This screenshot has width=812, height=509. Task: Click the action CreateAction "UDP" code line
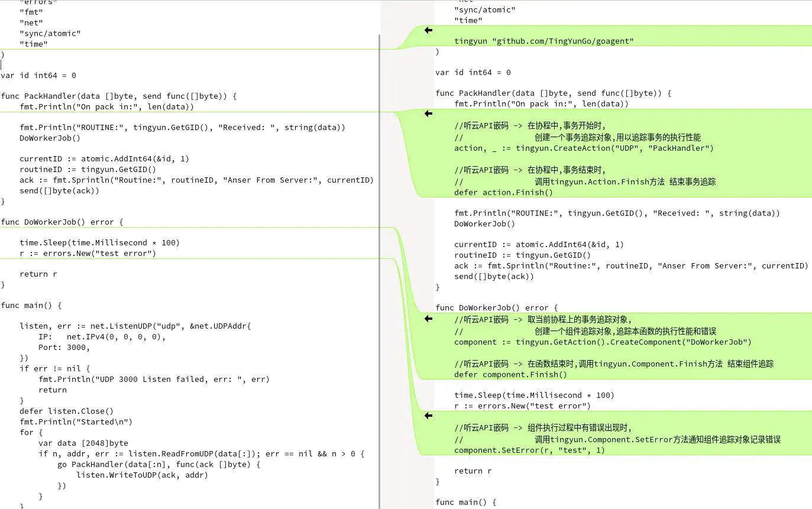(583, 148)
